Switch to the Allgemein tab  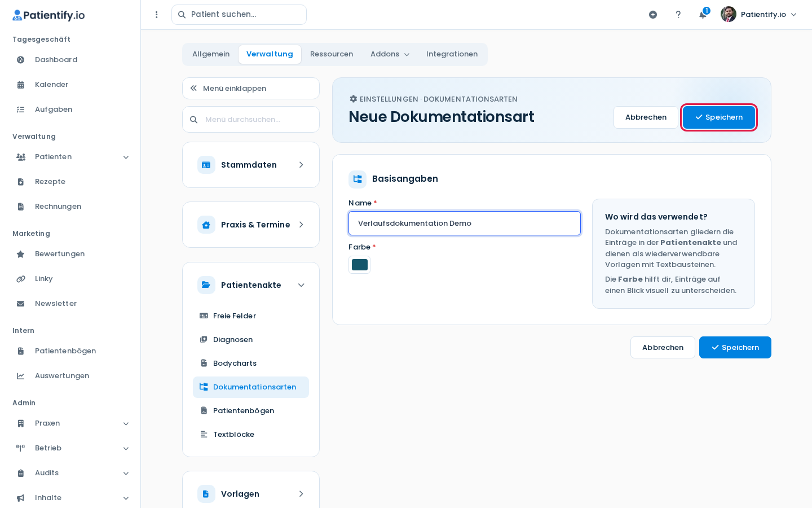coord(211,54)
